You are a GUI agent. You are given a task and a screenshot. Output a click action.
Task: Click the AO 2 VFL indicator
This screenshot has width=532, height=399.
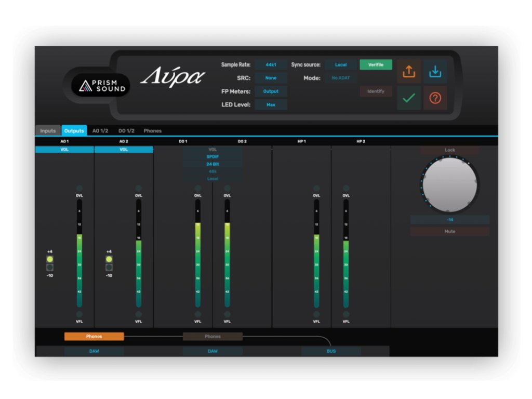click(x=138, y=314)
